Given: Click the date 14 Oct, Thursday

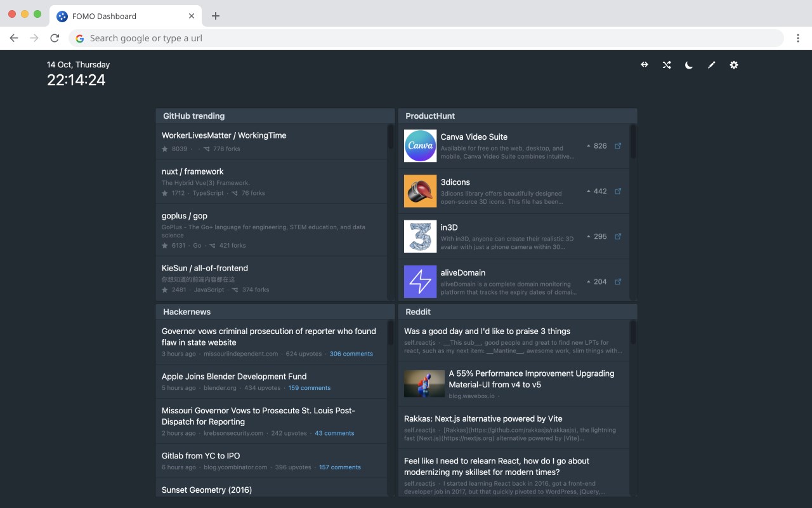Looking at the screenshot, I should [78, 65].
